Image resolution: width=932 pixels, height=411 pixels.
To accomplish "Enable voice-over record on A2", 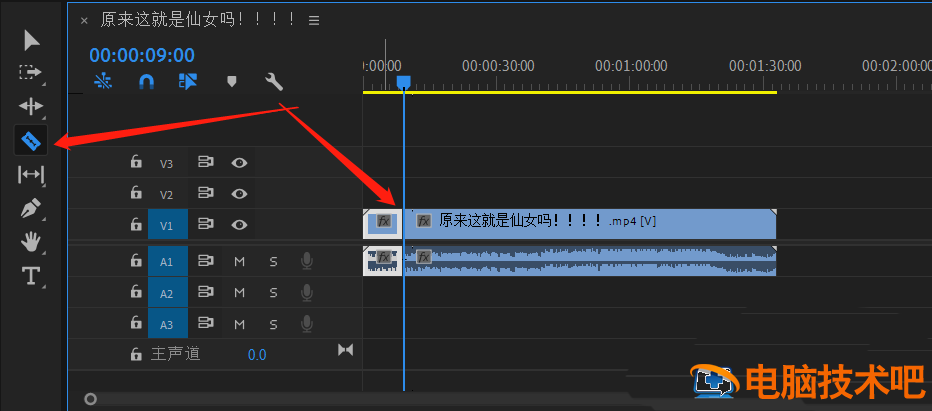I will click(x=307, y=292).
